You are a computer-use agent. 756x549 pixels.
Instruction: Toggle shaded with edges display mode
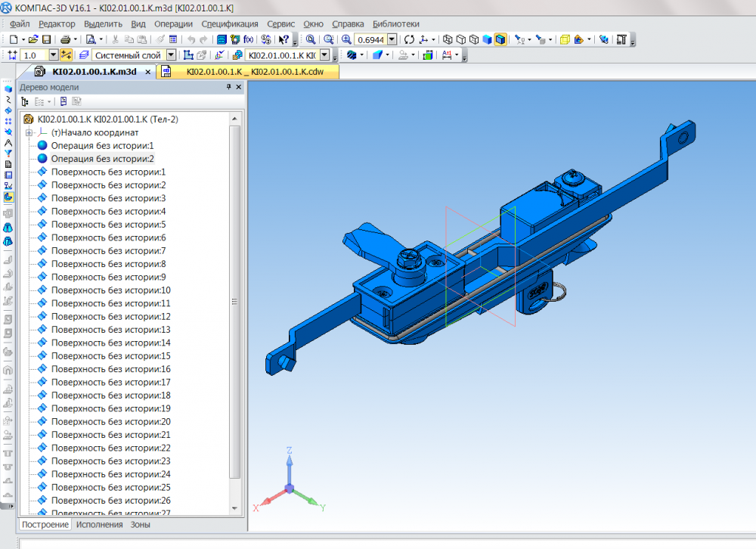(x=500, y=39)
